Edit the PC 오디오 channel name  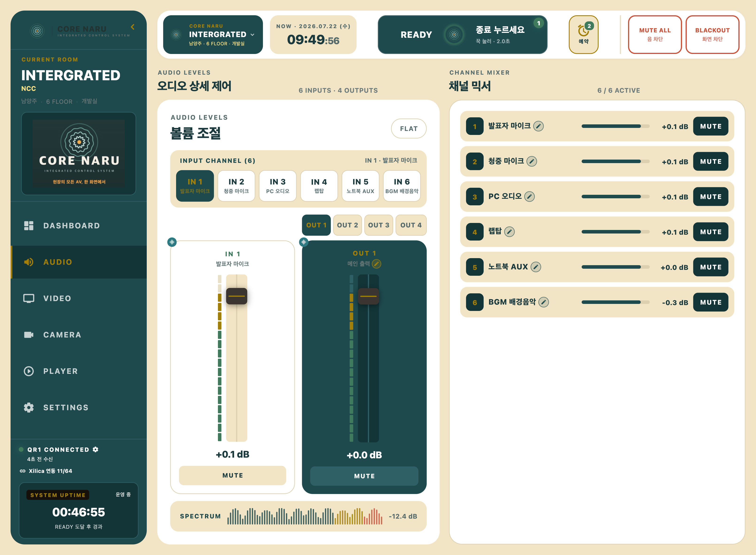(529, 196)
